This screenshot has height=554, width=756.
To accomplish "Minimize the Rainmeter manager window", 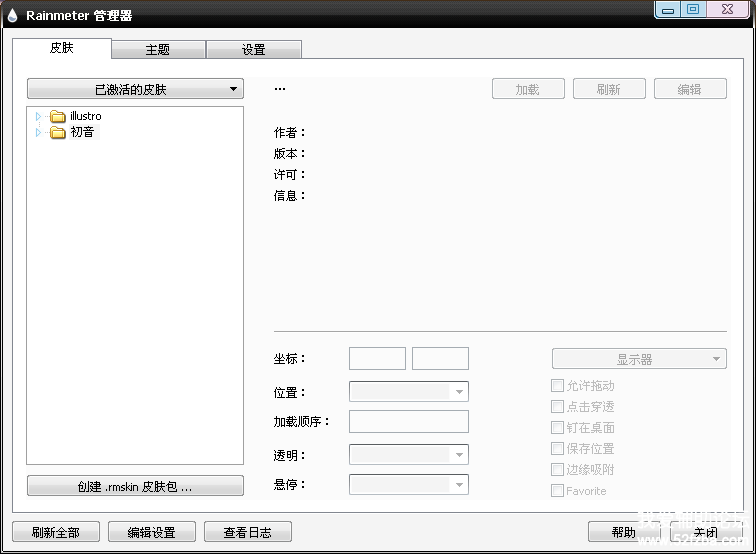I will [668, 10].
